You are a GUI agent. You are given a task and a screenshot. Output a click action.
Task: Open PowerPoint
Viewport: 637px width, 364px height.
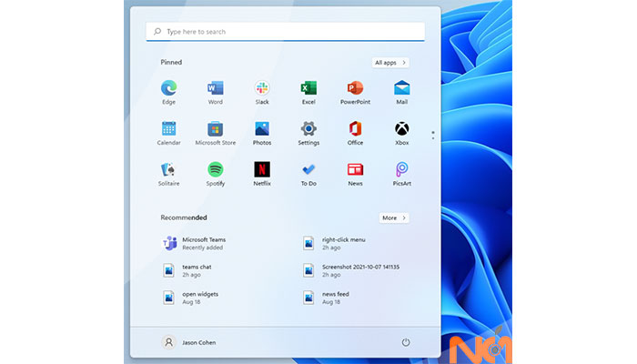point(355,92)
